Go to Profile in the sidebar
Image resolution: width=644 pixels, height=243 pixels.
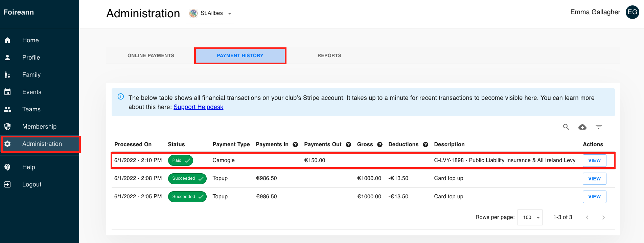coord(31,58)
